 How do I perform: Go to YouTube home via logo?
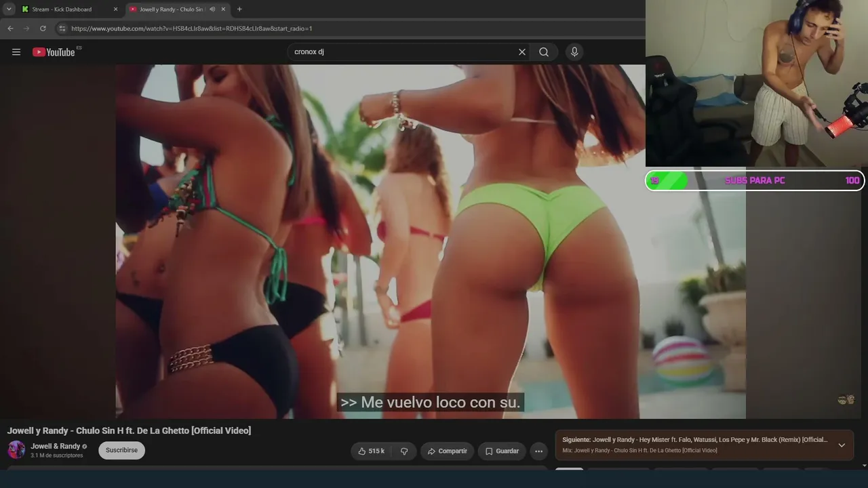tap(54, 52)
